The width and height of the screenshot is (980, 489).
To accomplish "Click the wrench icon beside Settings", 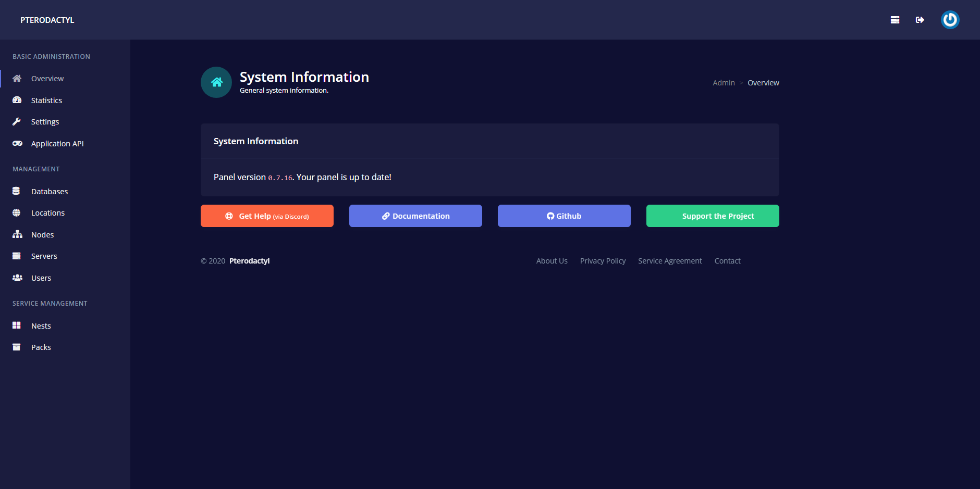I will (x=17, y=122).
